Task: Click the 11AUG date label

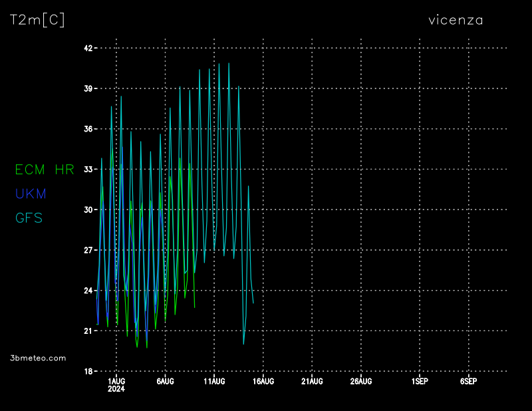Action: [x=214, y=381]
